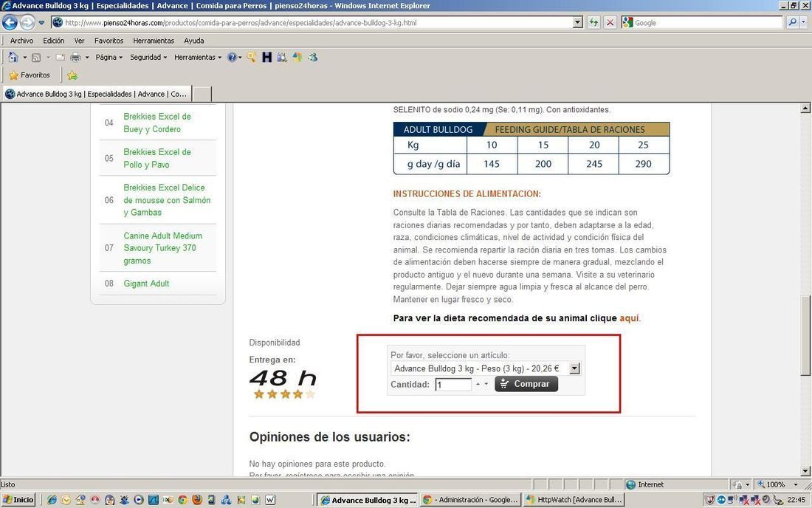Open recent pages dropdown beside Forward button
The height and width of the screenshot is (508, 812).
point(41,23)
